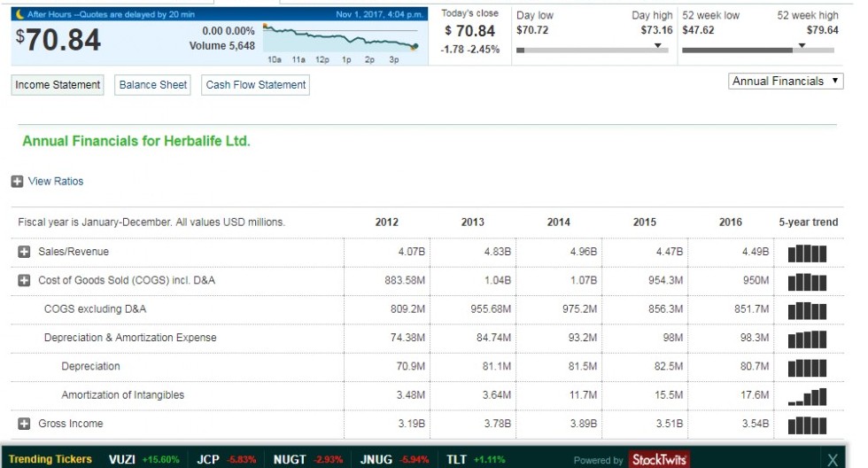
Task: Click the StockTwits logo
Action: pos(659,459)
